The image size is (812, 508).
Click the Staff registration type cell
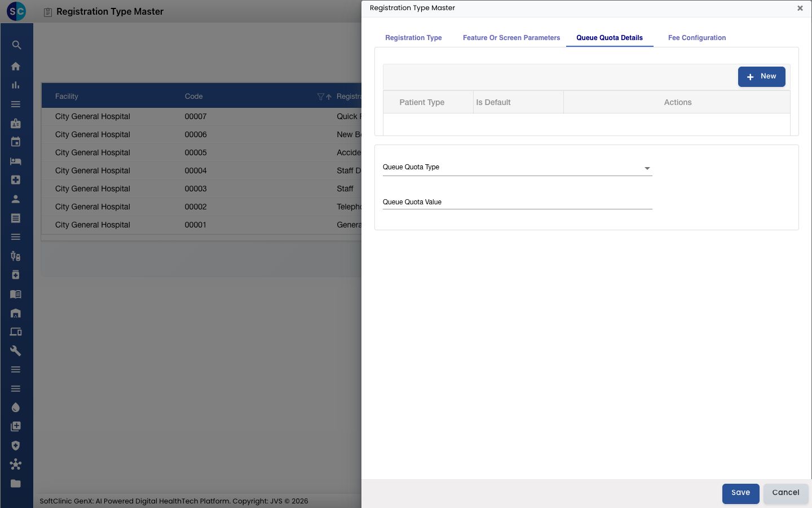345,189
